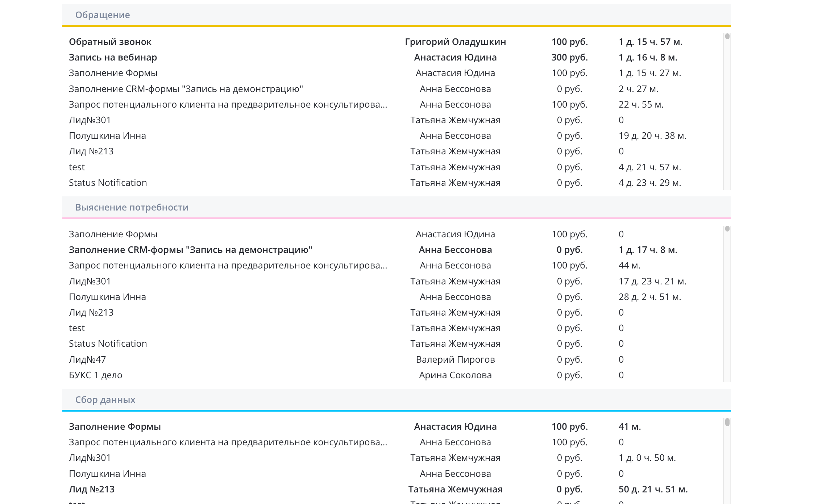This screenshot has height=504, width=818.
Task: Click the 300 руб. amount cell
Action: pos(569,57)
